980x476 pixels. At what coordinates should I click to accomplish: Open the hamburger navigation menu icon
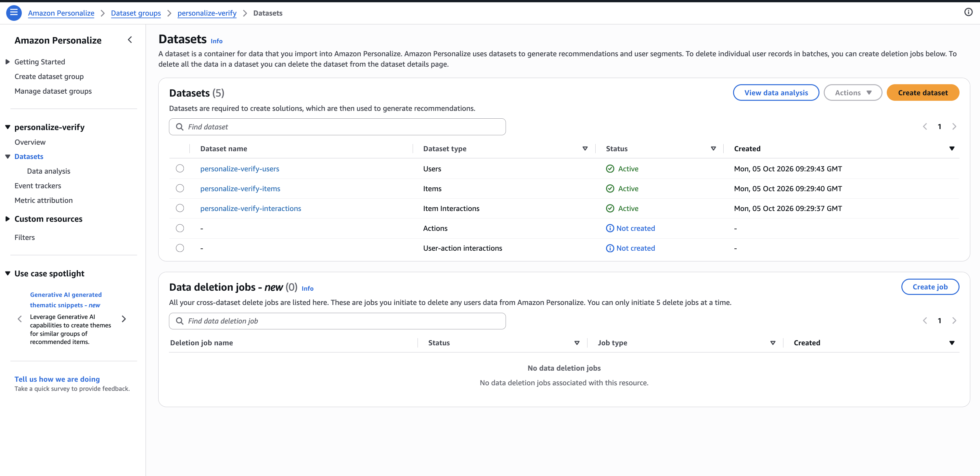pyautogui.click(x=14, y=13)
